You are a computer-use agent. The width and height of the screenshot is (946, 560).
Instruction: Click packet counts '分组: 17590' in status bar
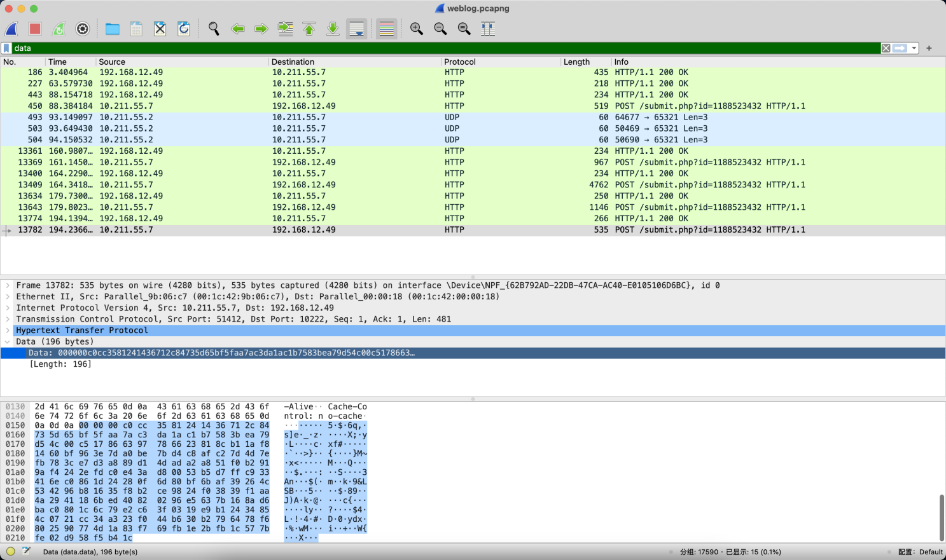(699, 552)
